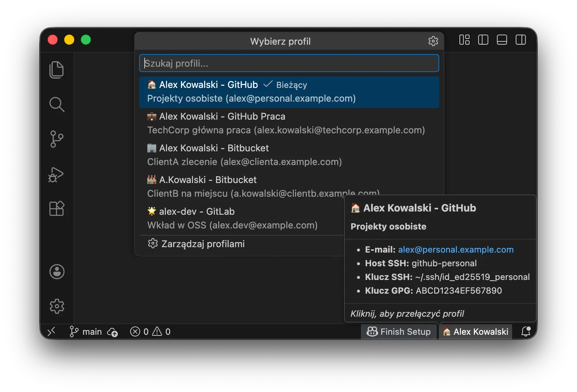Select the Alex Kowalski - GitHub profile
Image resolution: width=577 pixels, height=392 pixels.
289,92
